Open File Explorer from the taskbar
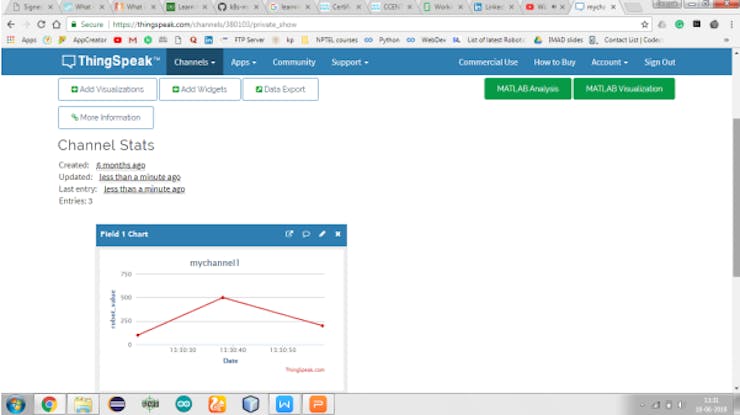The width and height of the screenshot is (740, 415). (x=83, y=405)
